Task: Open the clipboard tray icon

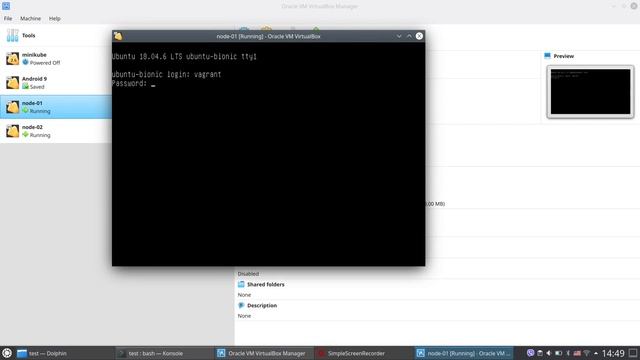Action: pyautogui.click(x=540, y=353)
